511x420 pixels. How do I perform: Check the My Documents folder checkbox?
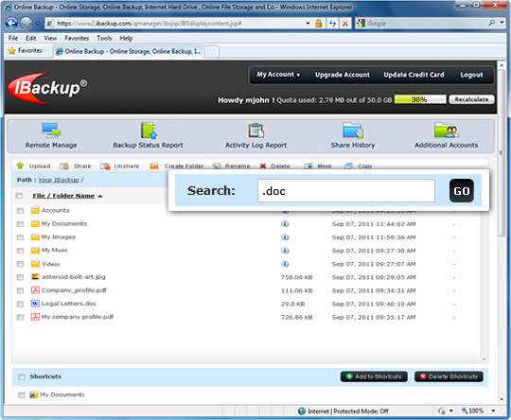pos(20,224)
